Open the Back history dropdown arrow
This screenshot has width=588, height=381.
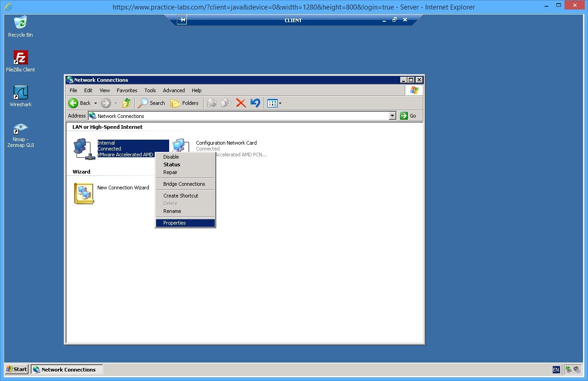click(x=95, y=103)
